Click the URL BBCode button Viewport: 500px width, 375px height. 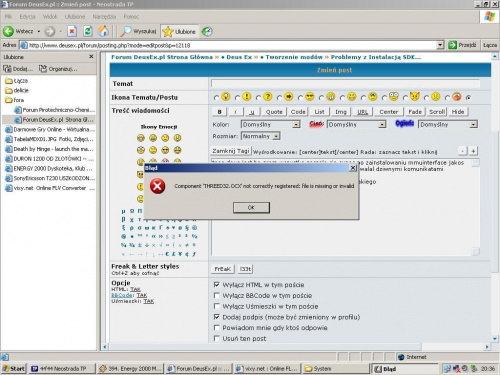pos(362,112)
